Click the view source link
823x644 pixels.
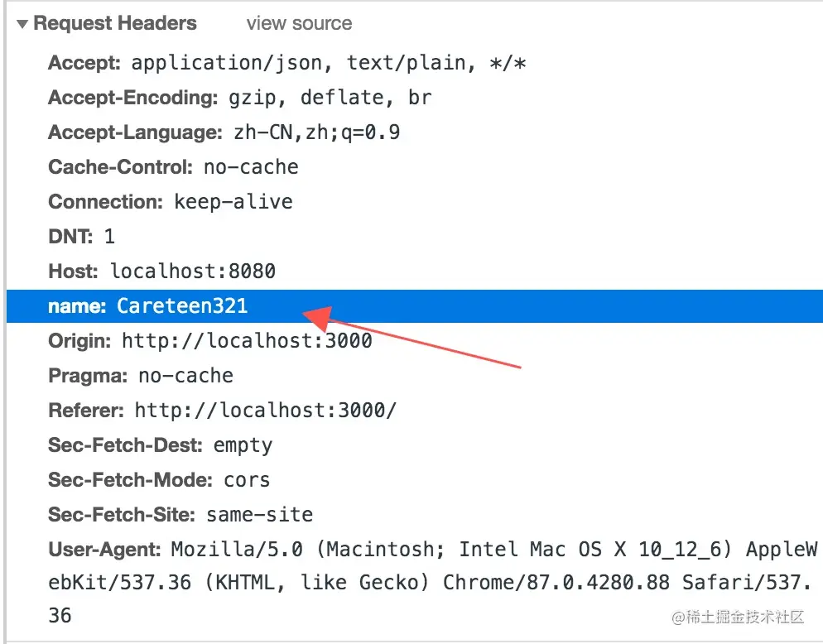click(x=299, y=23)
